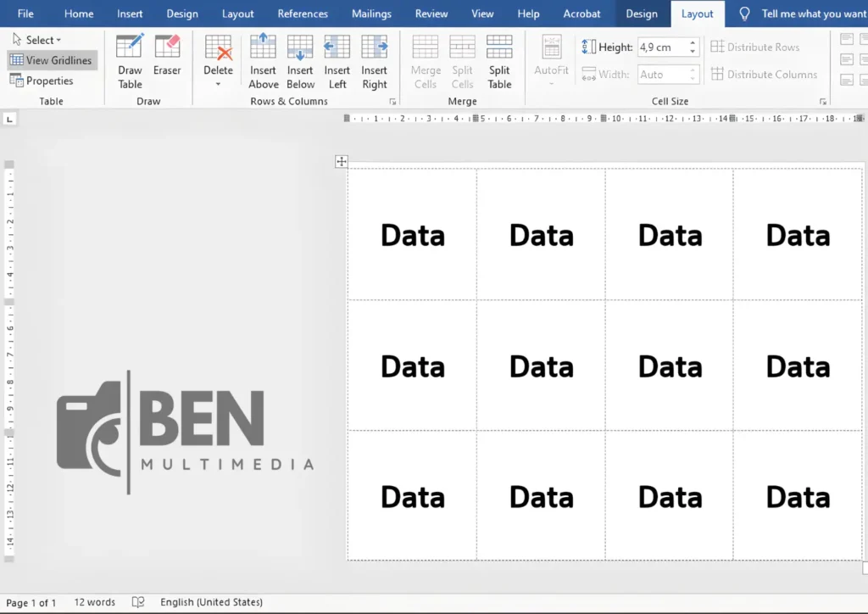Screen dimensions: 868x614
Task: Click Insert Above to add a row
Action: tap(263, 59)
